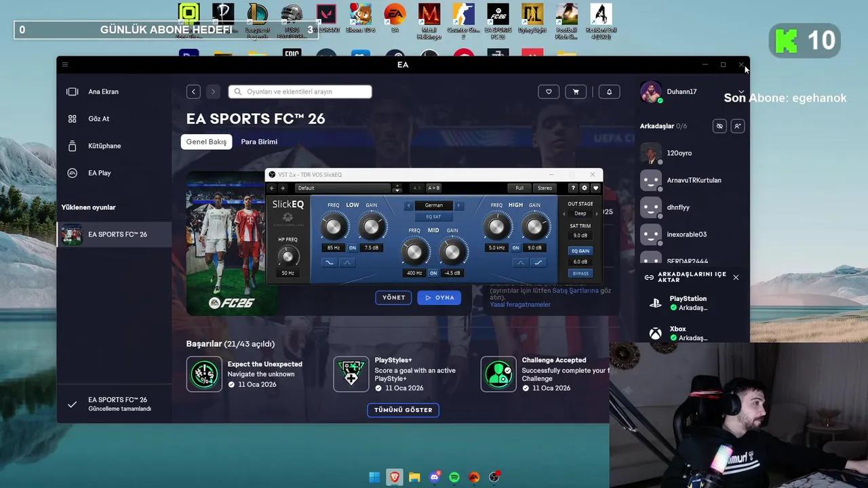The height and width of the screenshot is (488, 868).
Task: Open the SlickEQ help question mark icon
Action: point(573,188)
